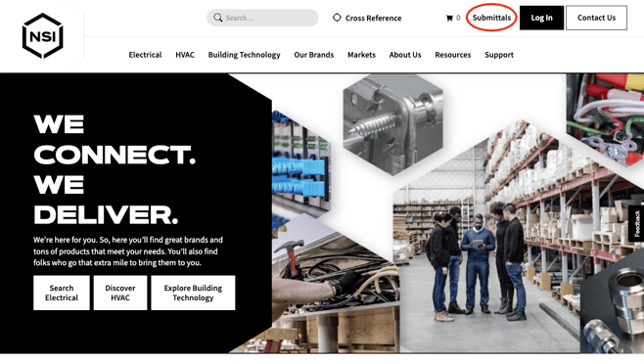The height and width of the screenshot is (364, 644).
Task: Open the Electrical menu
Action: point(145,55)
